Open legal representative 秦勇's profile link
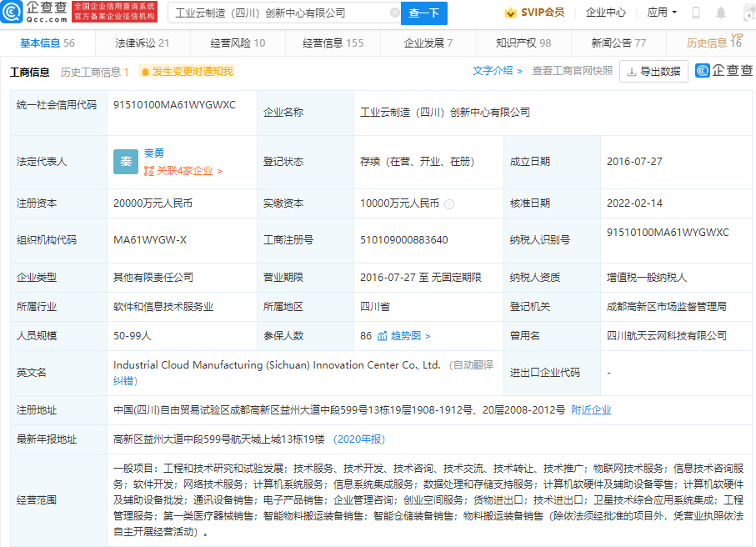The height and width of the screenshot is (547, 756). click(154, 153)
